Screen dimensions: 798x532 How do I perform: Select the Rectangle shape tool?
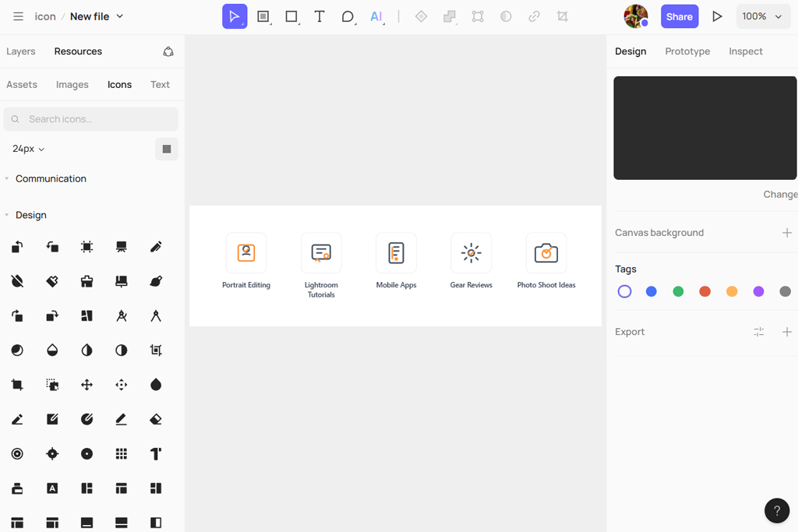291,16
